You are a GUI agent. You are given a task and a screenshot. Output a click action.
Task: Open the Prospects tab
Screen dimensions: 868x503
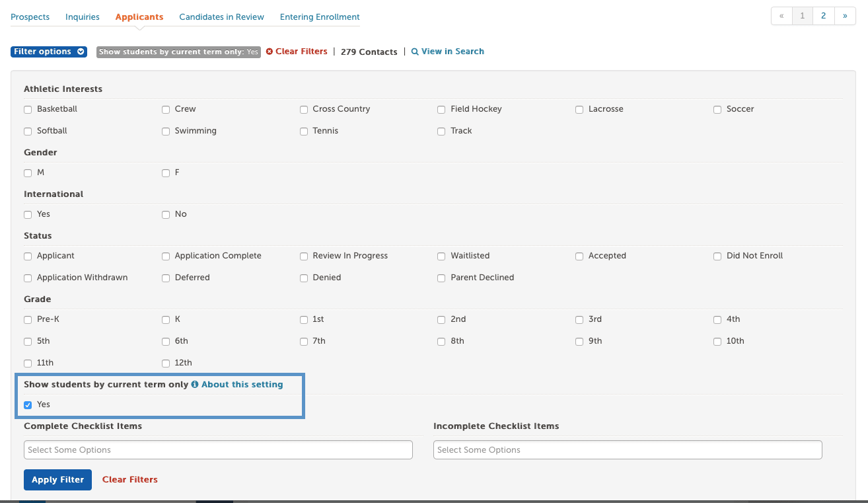(x=30, y=17)
